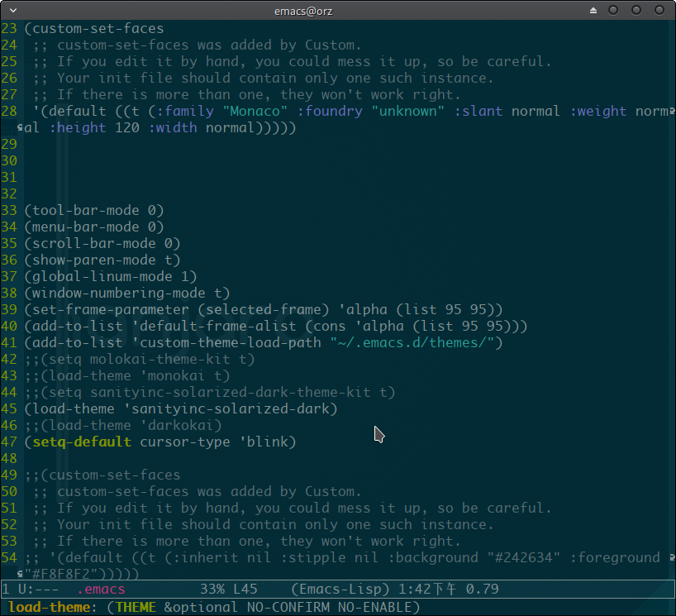Click "sanityinc-solarized-dark-theme-kit" on line 44
This screenshot has height=616, width=676.
(231, 392)
